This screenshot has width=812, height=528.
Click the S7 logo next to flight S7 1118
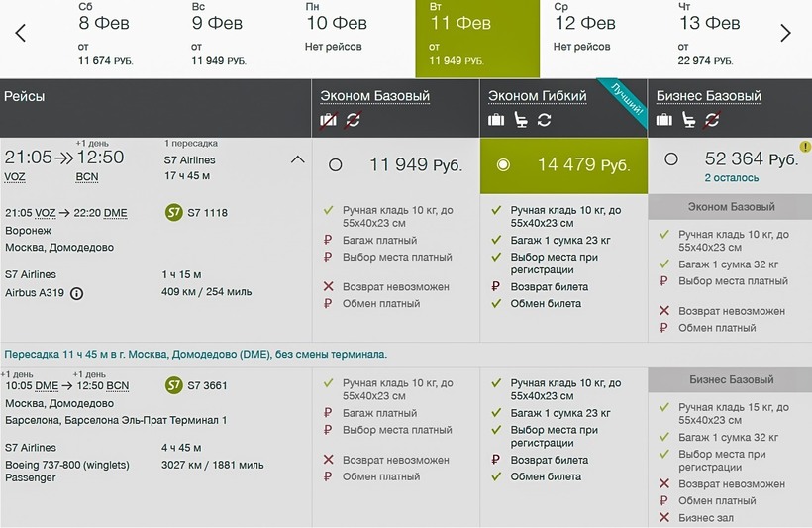point(174,213)
